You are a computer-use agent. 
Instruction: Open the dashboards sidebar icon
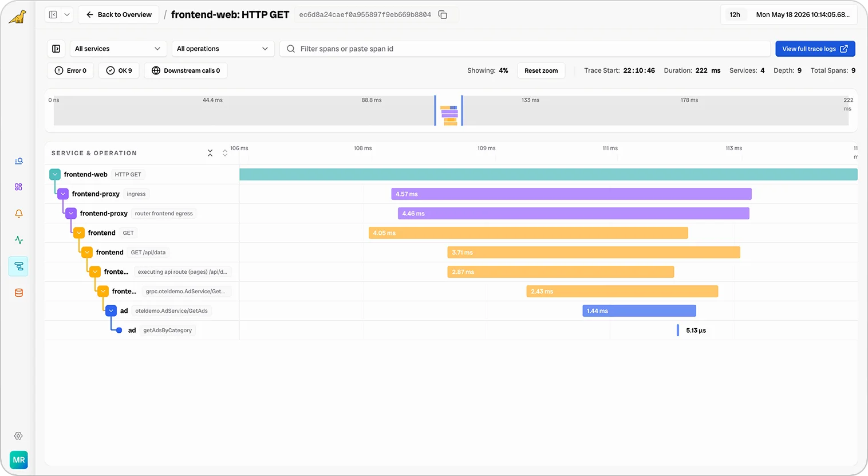pyautogui.click(x=18, y=187)
